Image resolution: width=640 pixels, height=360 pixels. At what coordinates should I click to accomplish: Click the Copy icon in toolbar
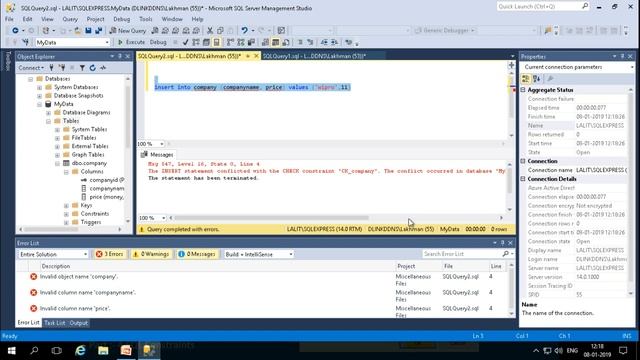point(220,31)
